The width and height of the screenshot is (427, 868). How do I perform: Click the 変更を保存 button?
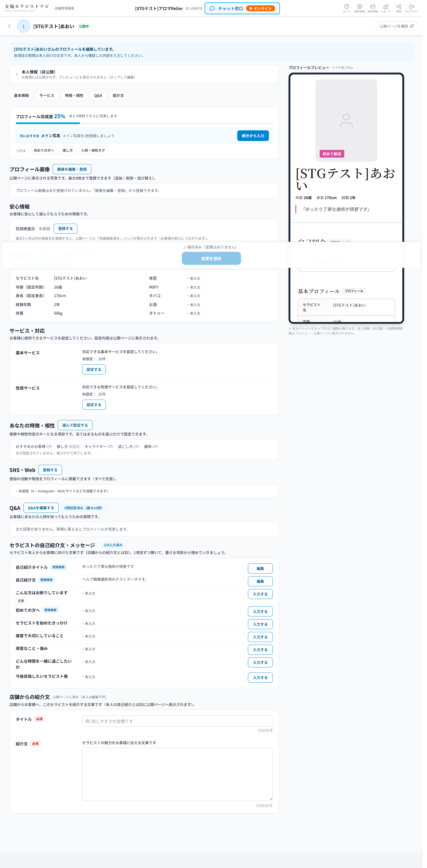pos(211,258)
